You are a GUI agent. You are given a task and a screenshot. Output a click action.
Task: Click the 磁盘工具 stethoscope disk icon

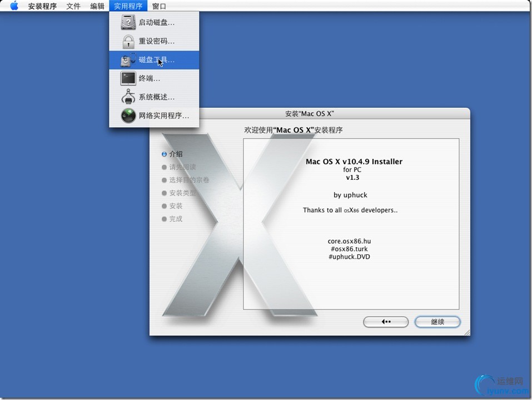(128, 60)
